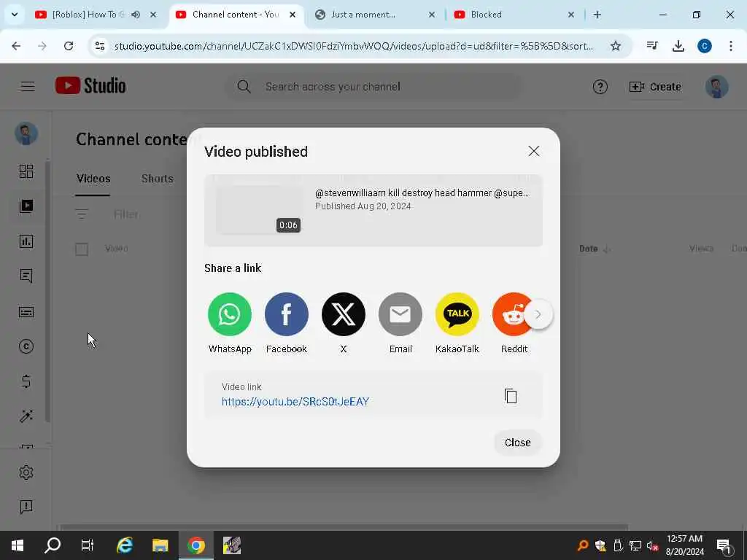
Task: Go to YouTube Studio home logo
Action: pyautogui.click(x=90, y=86)
